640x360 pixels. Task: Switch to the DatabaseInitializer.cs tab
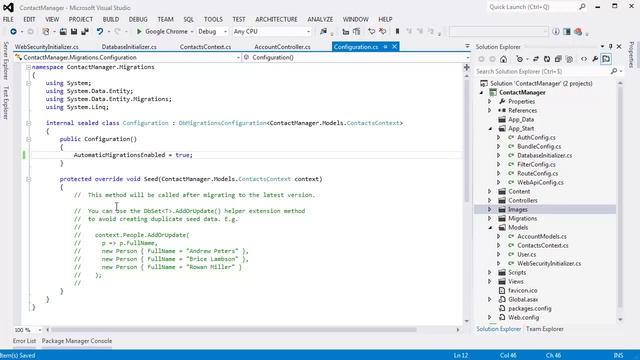click(129, 47)
